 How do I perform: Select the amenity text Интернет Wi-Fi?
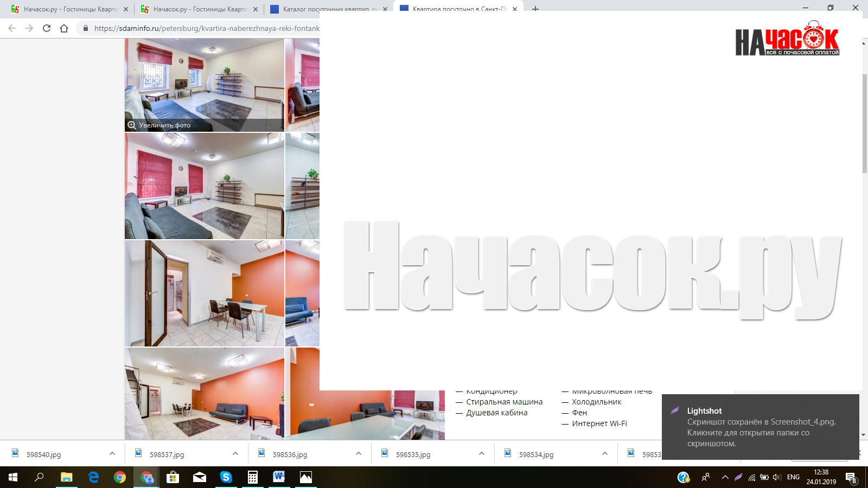599,423
